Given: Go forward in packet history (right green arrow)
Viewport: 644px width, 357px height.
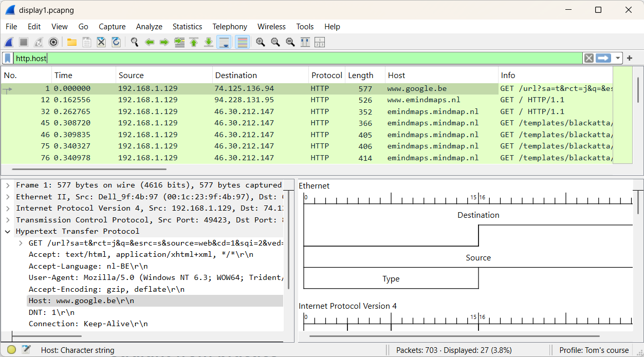Looking at the screenshot, I should coord(164,42).
